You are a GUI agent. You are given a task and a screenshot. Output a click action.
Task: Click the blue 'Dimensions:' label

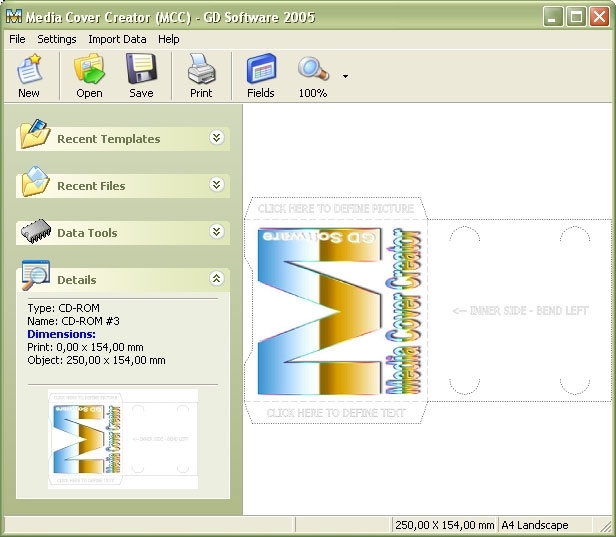pyautogui.click(x=61, y=334)
